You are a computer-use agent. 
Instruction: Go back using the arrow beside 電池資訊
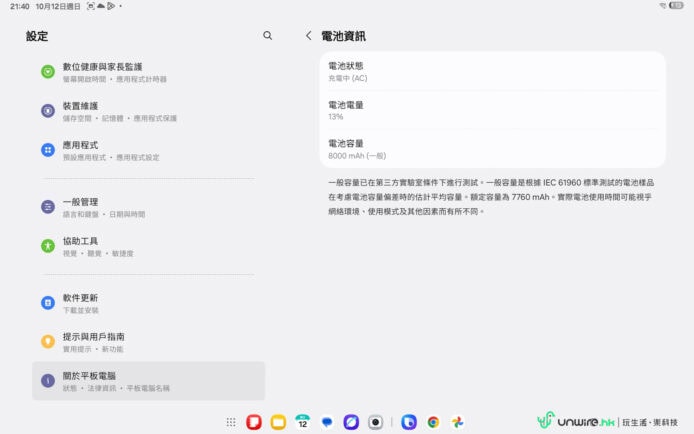(x=308, y=36)
